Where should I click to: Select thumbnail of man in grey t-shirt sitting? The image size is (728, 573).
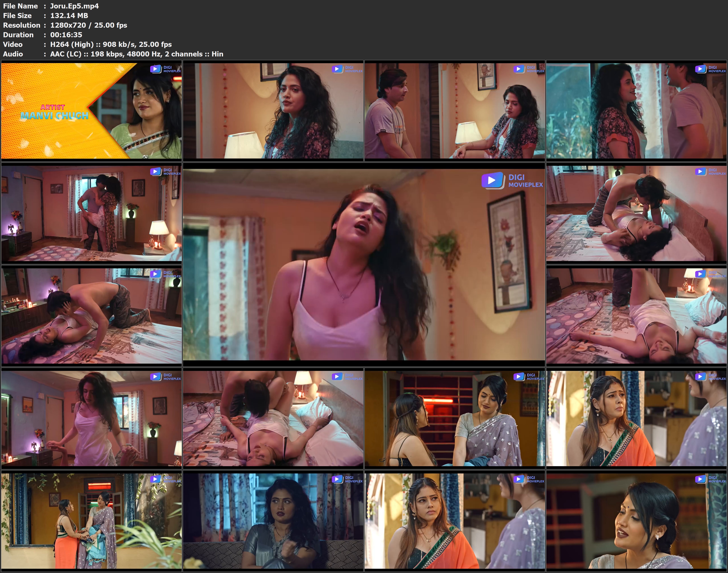454,111
